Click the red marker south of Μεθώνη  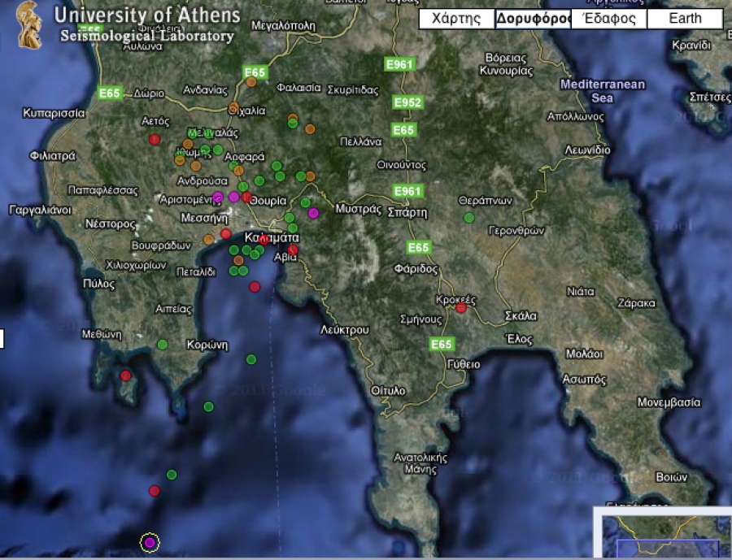125,376
